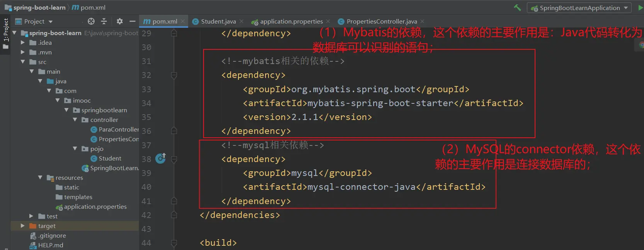Viewport: 644px width, 250px height.
Task: Hide the Project panel with minus icon
Action: 133,21
